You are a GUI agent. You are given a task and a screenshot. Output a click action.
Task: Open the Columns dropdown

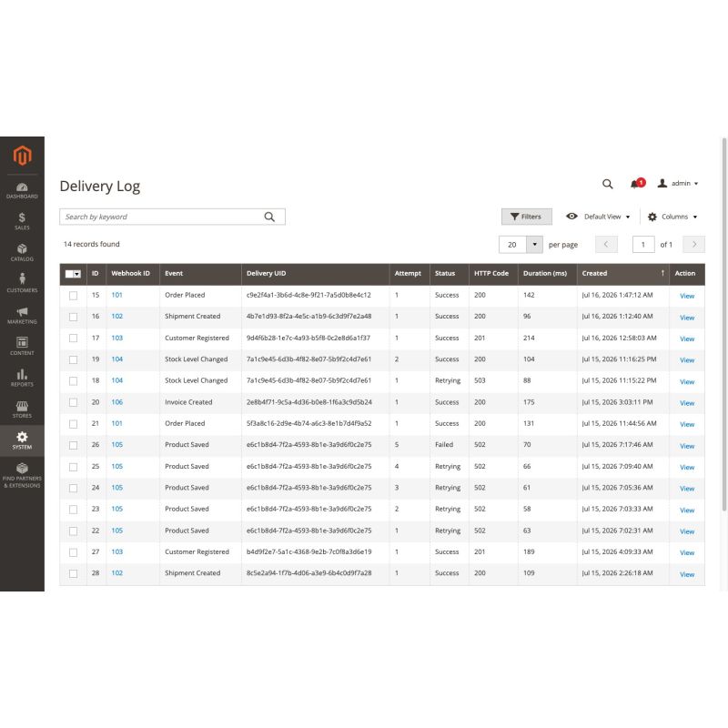[672, 217]
